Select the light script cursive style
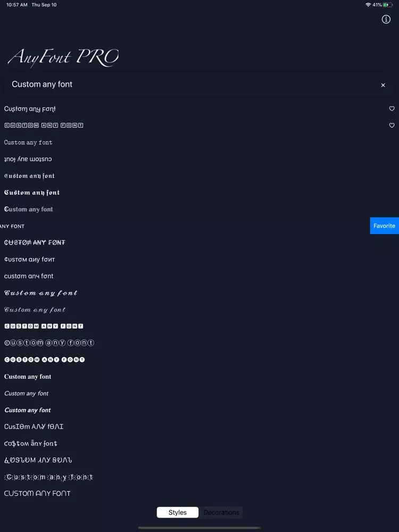399x532 pixels. (35, 310)
